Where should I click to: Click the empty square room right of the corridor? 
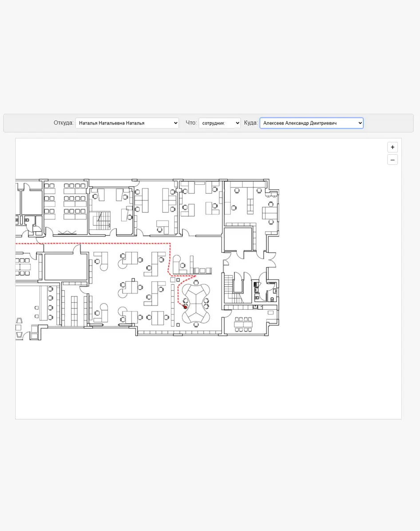click(238, 239)
